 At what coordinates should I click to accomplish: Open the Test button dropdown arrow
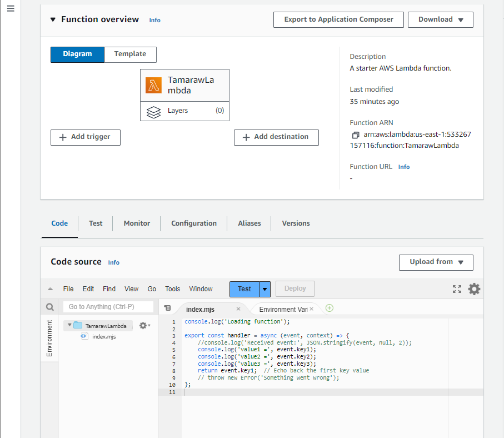[265, 289]
